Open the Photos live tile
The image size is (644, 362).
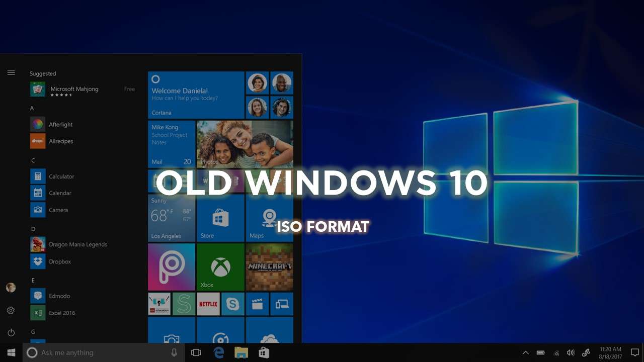coord(245,144)
